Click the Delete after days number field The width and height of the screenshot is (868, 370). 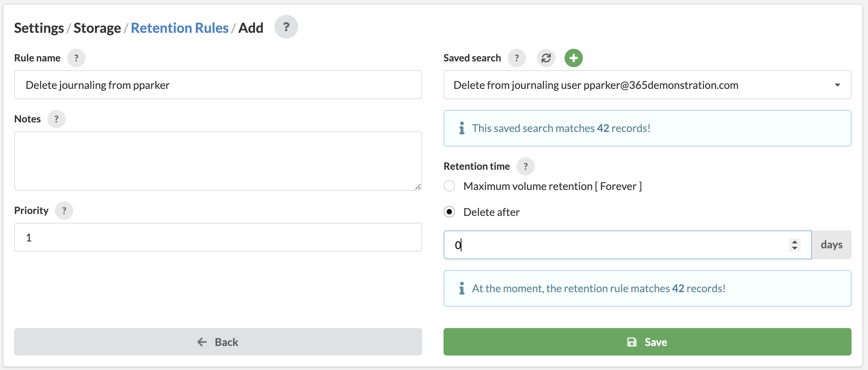click(x=628, y=245)
